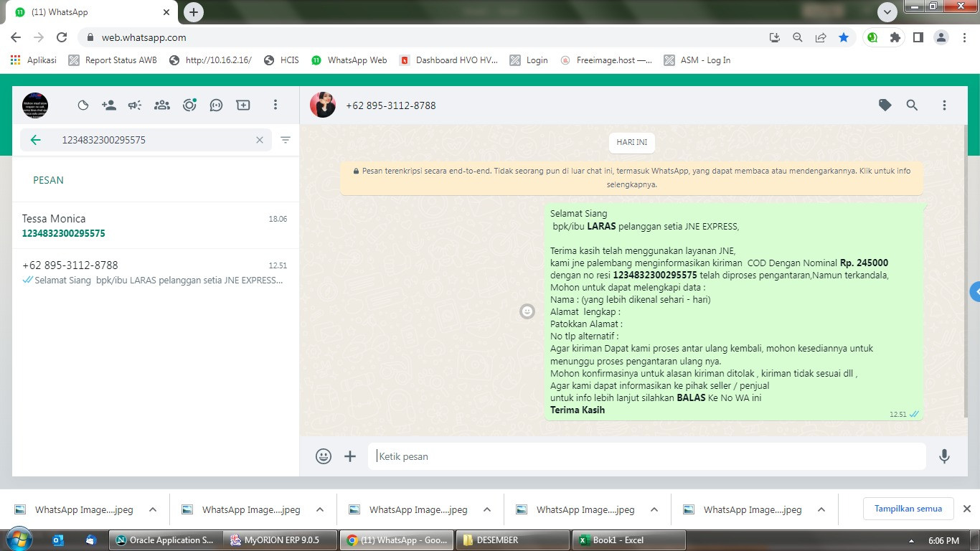Click the Ketik pesan message field
980x551 pixels.
tap(647, 456)
